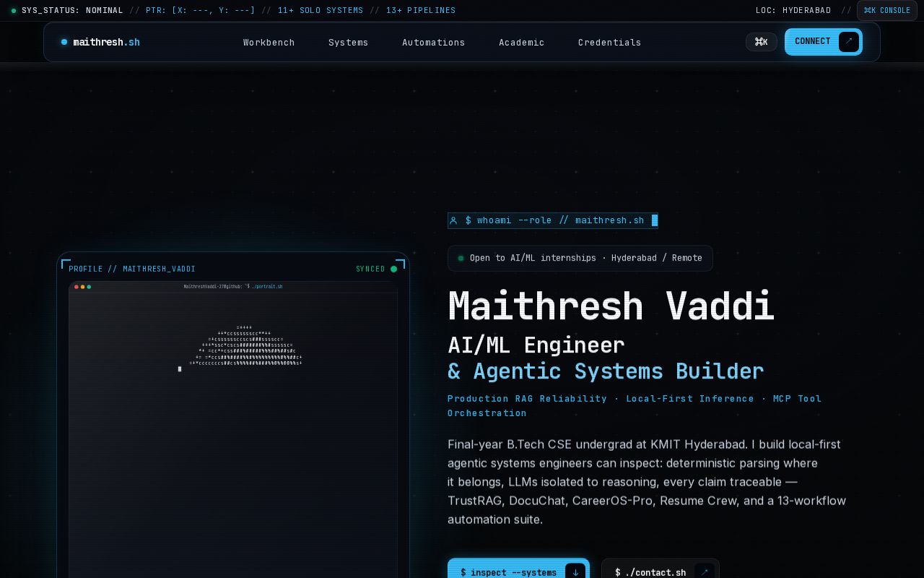Click the ./portrait.sh terminal title
This screenshot has height=578, width=924.
click(267, 287)
